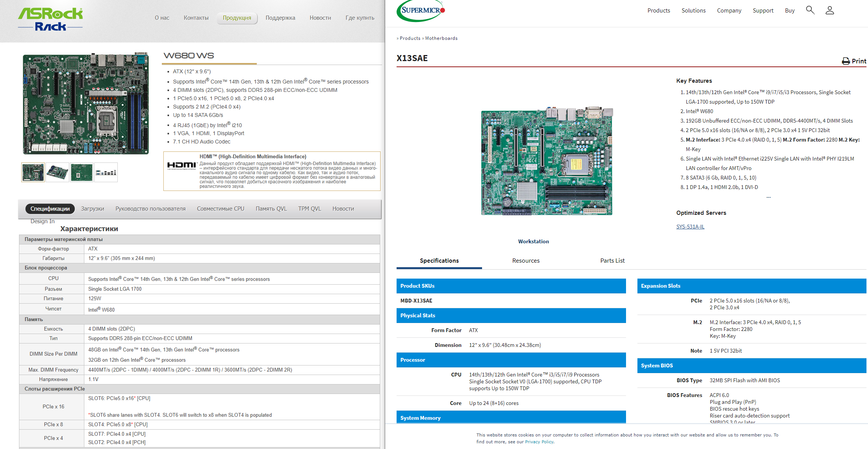
Task: Select the angled board view thumbnail
Action: click(x=57, y=172)
